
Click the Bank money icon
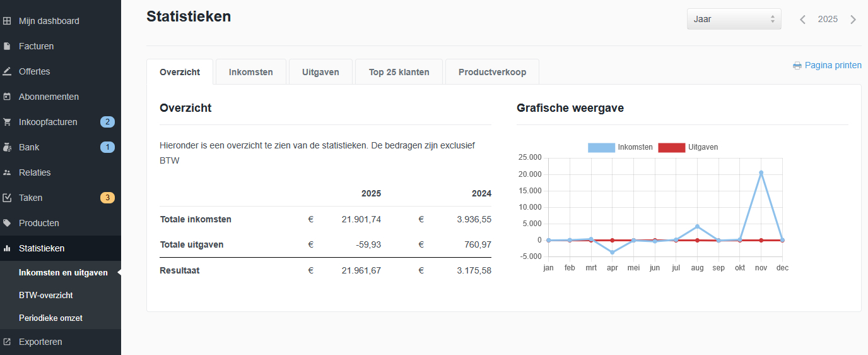coord(7,147)
